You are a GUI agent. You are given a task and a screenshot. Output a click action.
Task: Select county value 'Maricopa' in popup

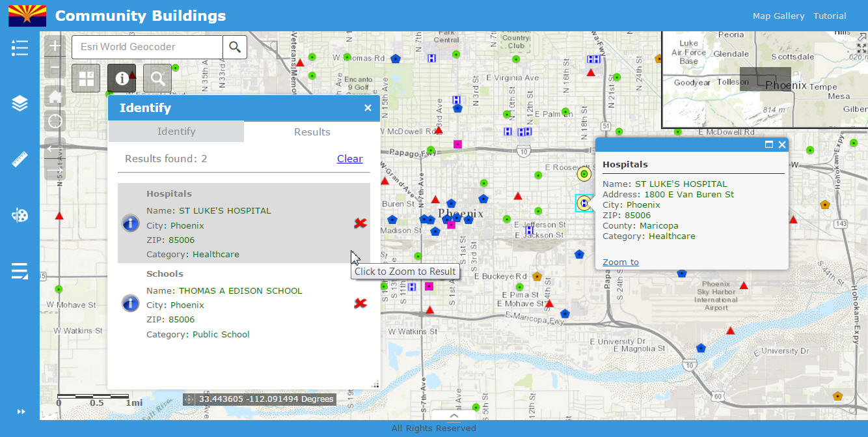coord(658,225)
